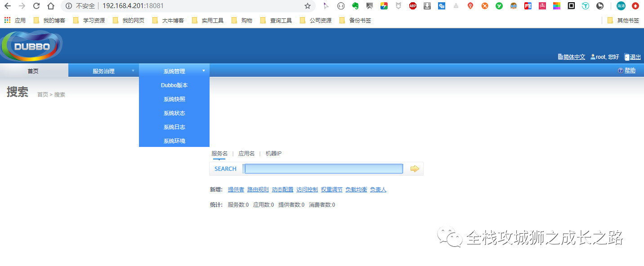Select Dubbo版本 from the menu
Image resolution: width=644 pixels, height=266 pixels.
[174, 85]
